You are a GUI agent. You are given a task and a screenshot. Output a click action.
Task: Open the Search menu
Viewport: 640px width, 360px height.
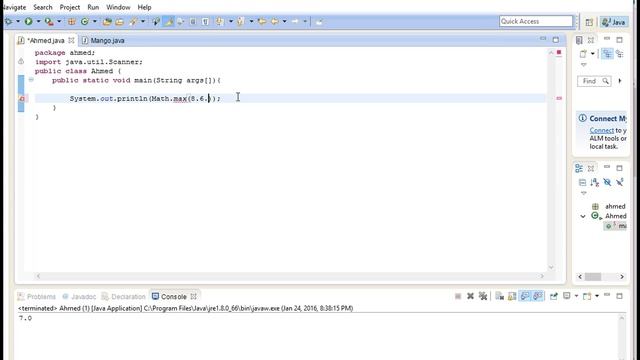coord(42,7)
